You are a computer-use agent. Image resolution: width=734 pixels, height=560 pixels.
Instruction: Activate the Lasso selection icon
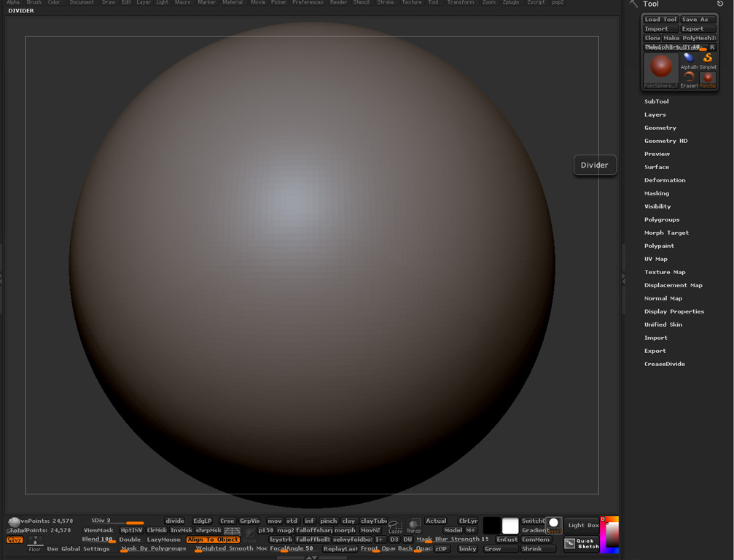tap(396, 526)
